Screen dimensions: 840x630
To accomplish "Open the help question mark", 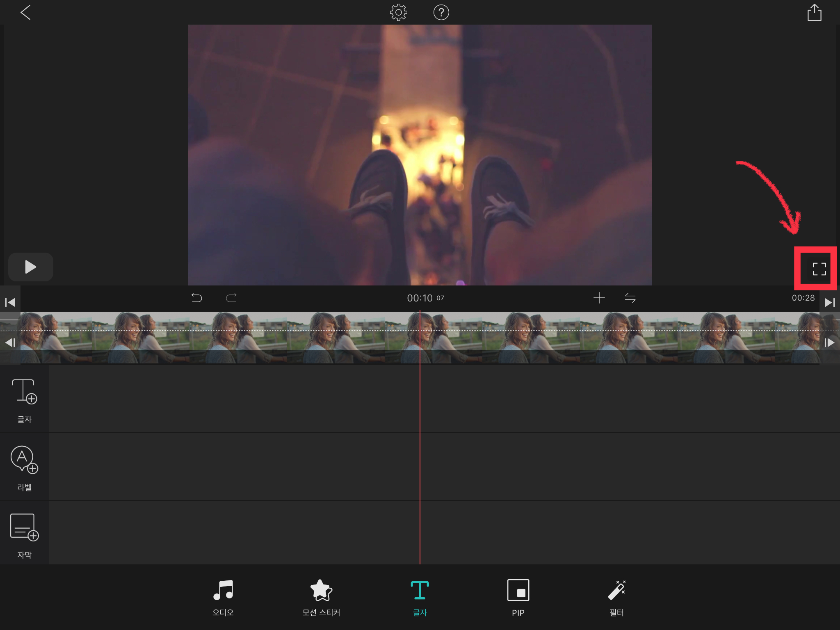I will tap(441, 13).
